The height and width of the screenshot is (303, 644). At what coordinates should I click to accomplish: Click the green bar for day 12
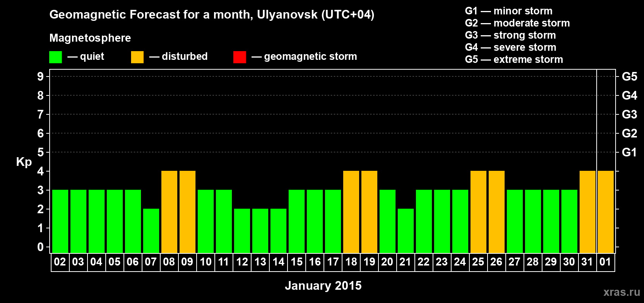pos(242,231)
